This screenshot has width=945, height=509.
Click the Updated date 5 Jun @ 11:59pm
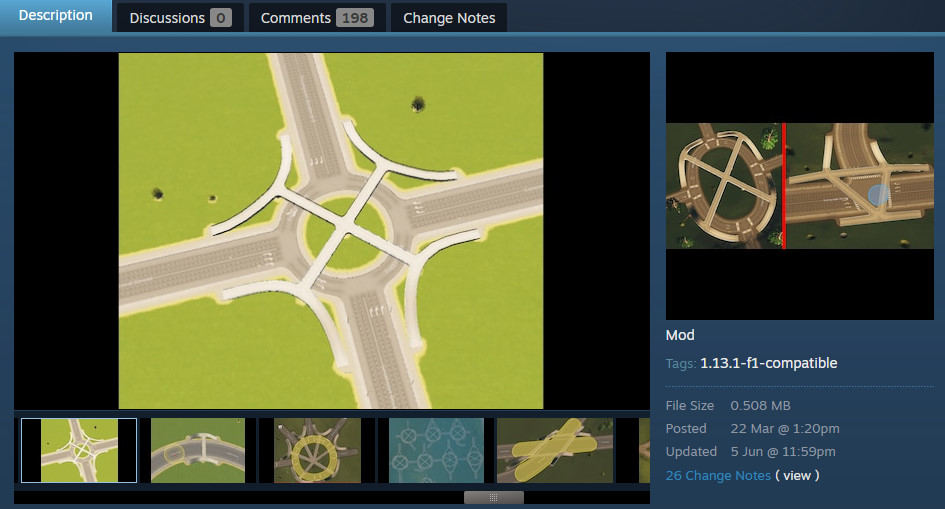click(783, 451)
